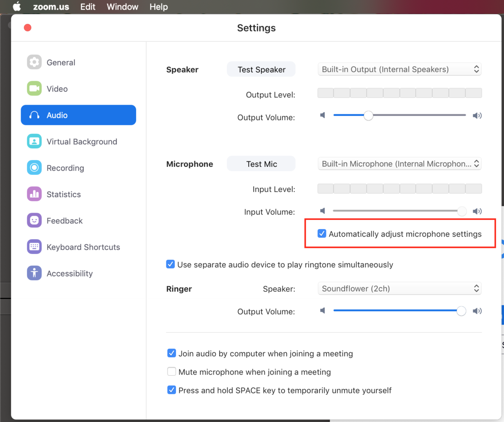
Task: Open the zoom.us menu
Action: coord(50,7)
